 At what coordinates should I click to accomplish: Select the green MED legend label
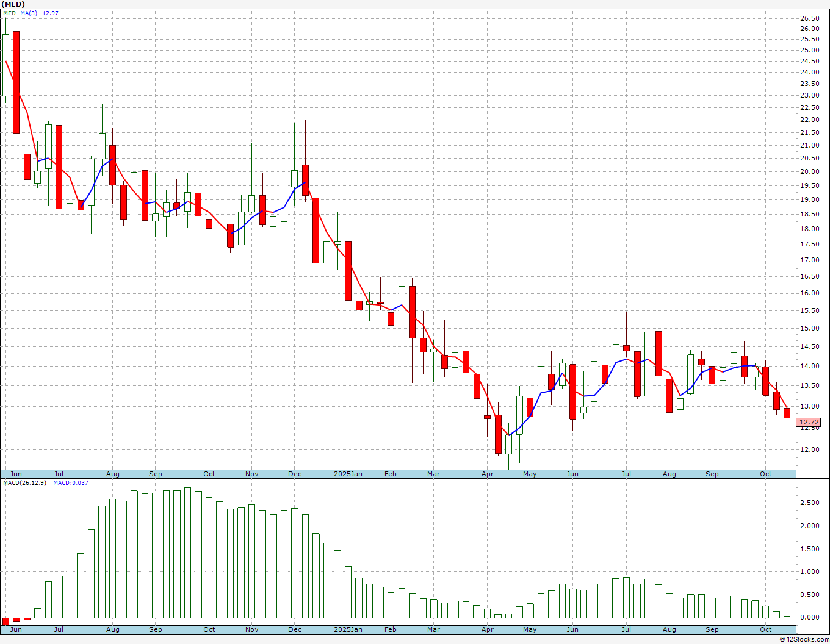coord(10,13)
